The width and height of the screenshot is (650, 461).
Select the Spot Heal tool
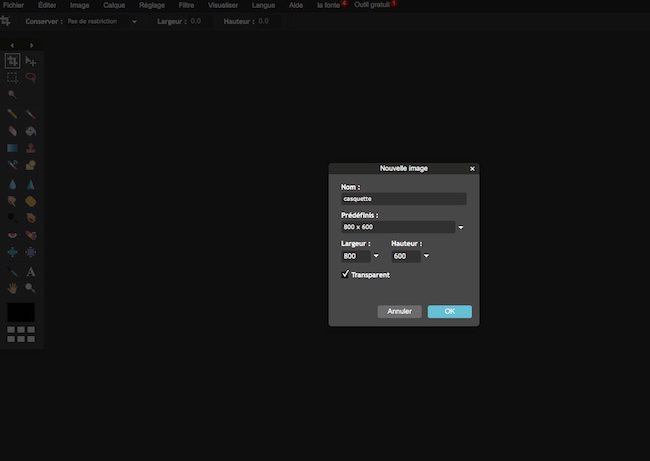click(x=31, y=235)
